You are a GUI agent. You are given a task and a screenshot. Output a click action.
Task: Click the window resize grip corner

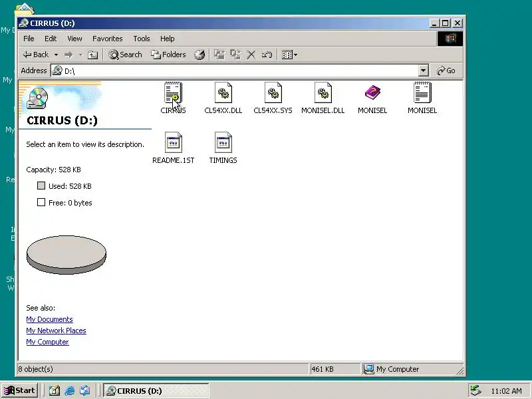(460, 371)
